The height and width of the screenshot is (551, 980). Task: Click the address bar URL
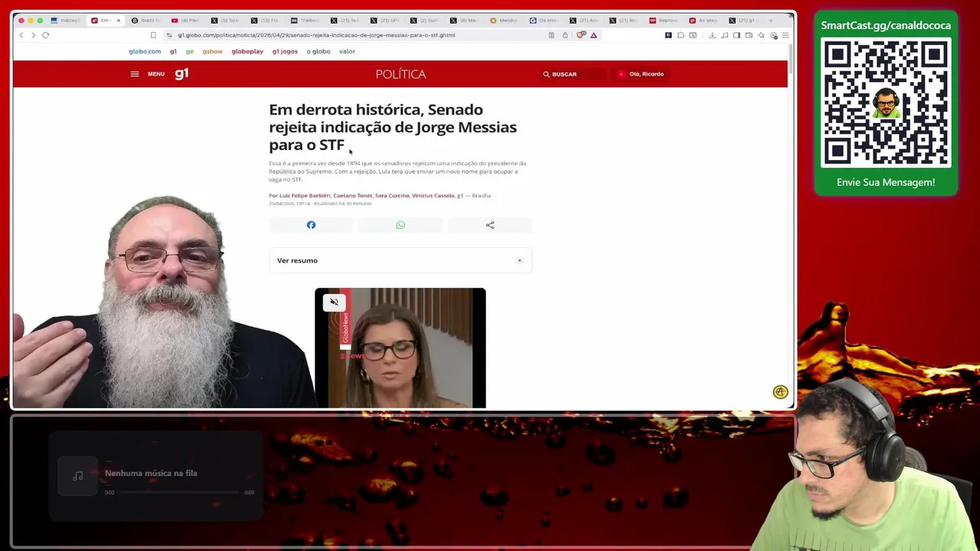316,35
